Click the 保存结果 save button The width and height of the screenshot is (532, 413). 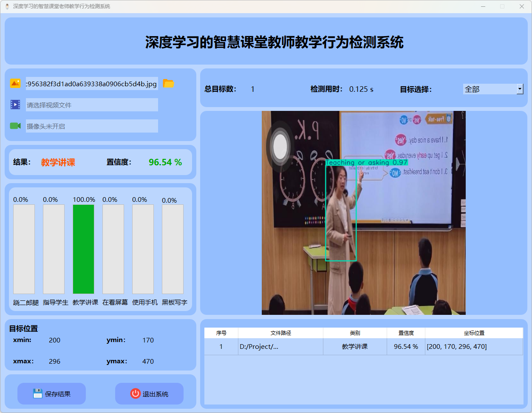pyautogui.click(x=51, y=394)
